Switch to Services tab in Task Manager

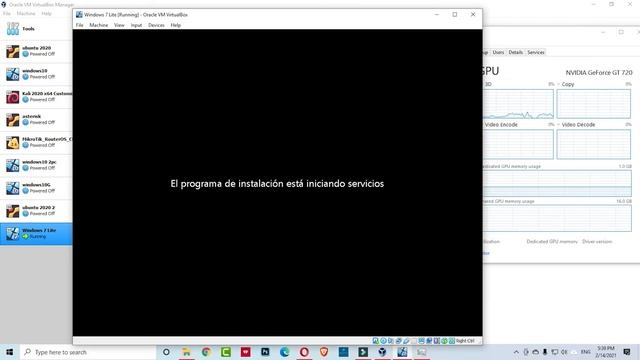click(536, 52)
